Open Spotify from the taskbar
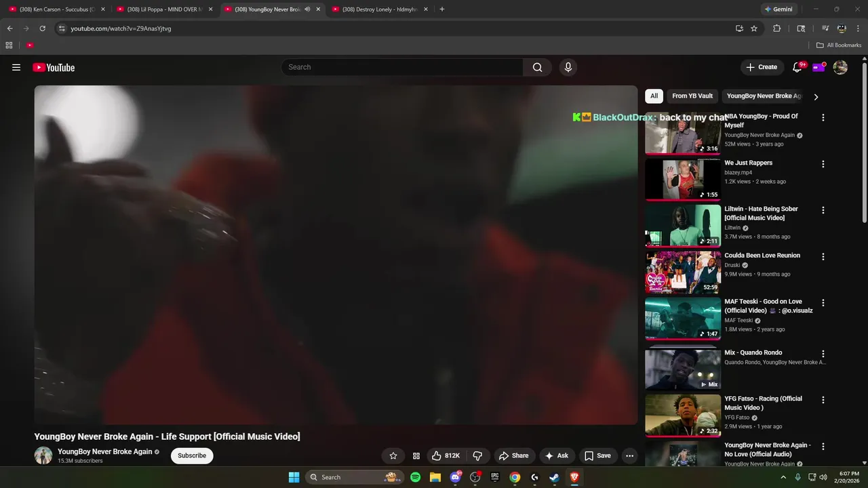Viewport: 868px width, 488px height. click(x=416, y=477)
